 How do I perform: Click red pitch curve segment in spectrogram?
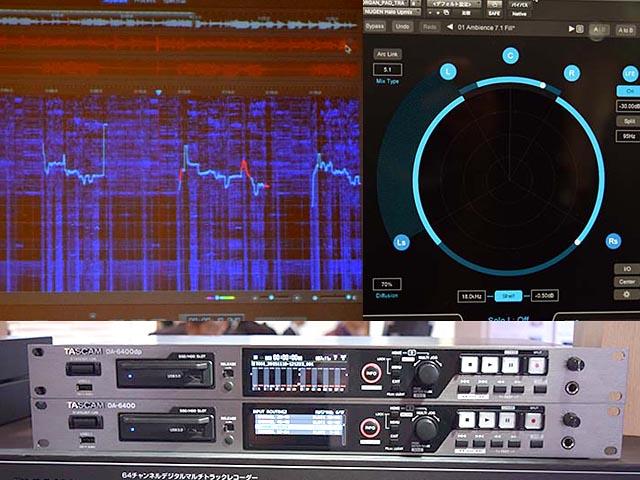[x=245, y=168]
